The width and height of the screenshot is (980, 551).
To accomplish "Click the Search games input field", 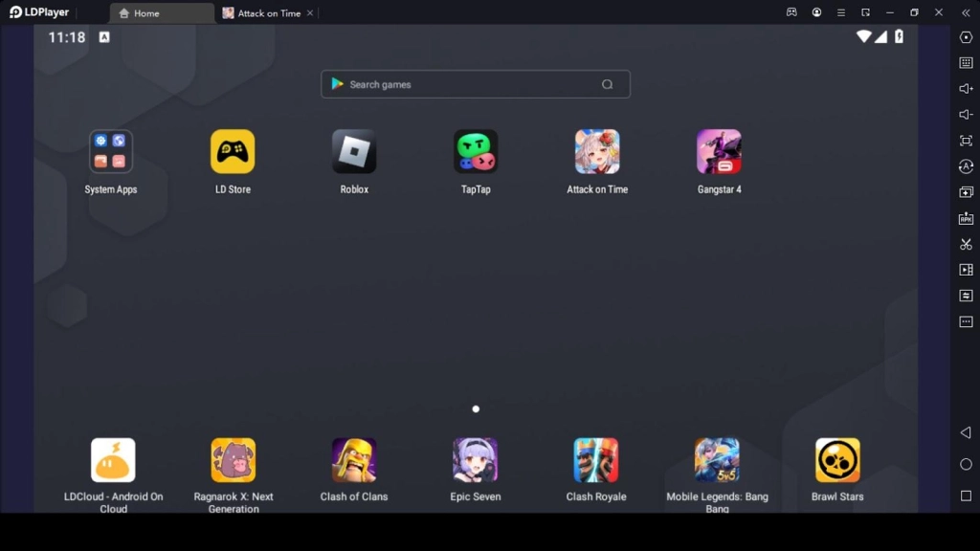I will click(x=476, y=84).
